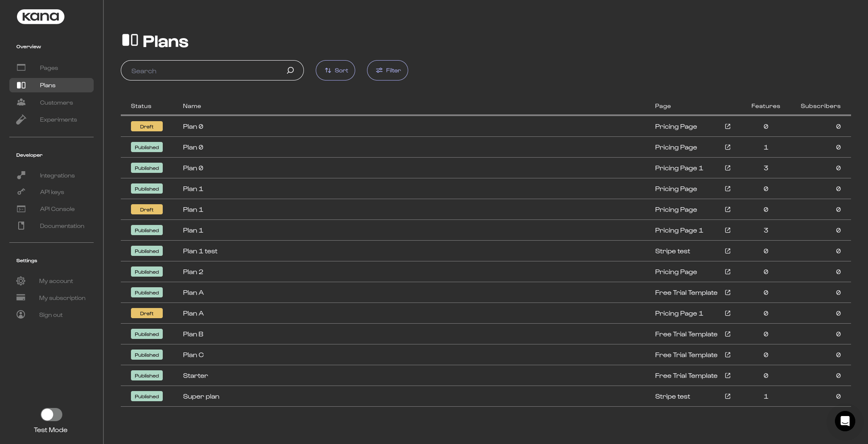This screenshot has height=444, width=868.
Task: Sign out of the account
Action: coord(50,315)
